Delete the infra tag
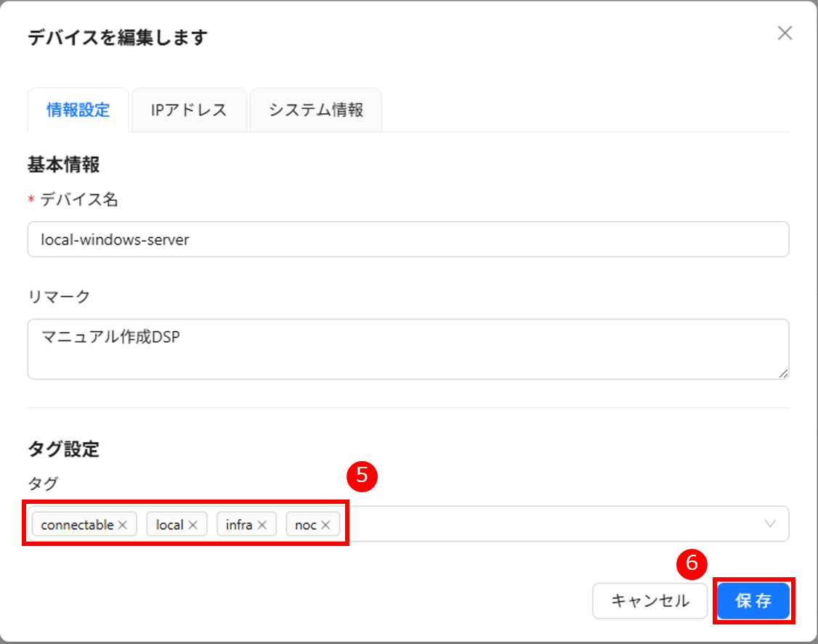818x644 pixels. pos(262,525)
